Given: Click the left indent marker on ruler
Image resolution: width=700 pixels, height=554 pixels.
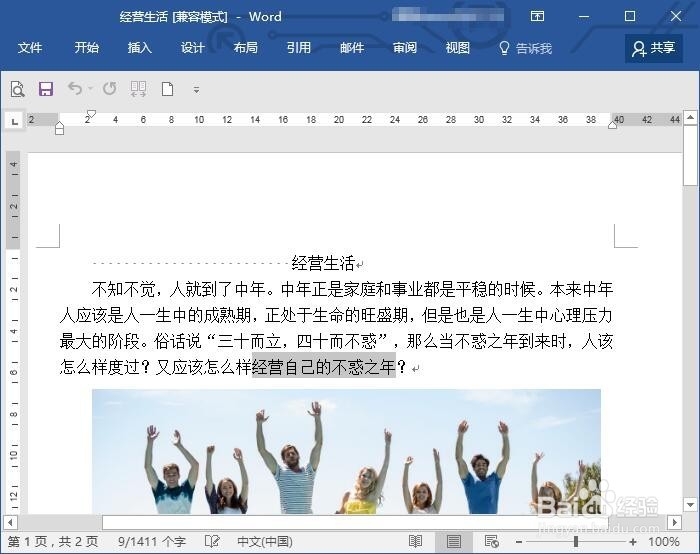Looking at the screenshot, I should point(59,129).
